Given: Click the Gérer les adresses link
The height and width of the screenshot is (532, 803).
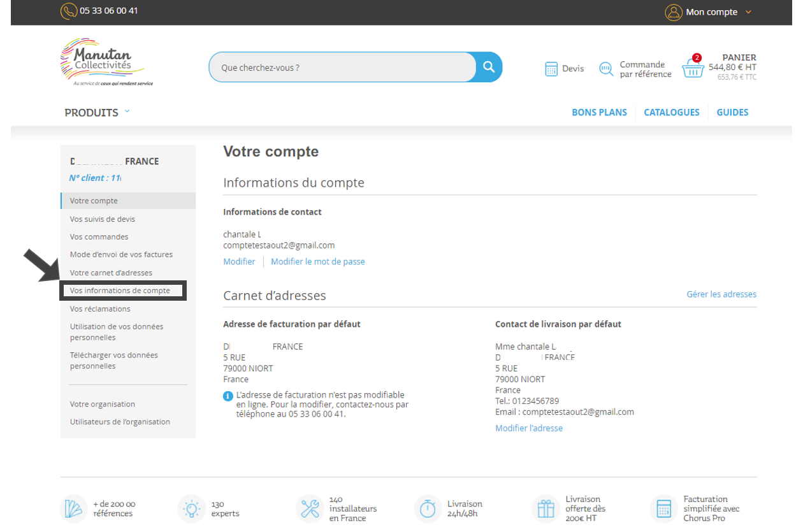Looking at the screenshot, I should (x=721, y=294).
